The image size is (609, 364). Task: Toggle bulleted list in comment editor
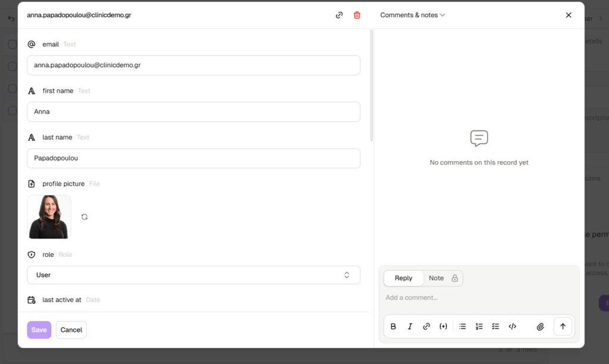[x=463, y=327]
